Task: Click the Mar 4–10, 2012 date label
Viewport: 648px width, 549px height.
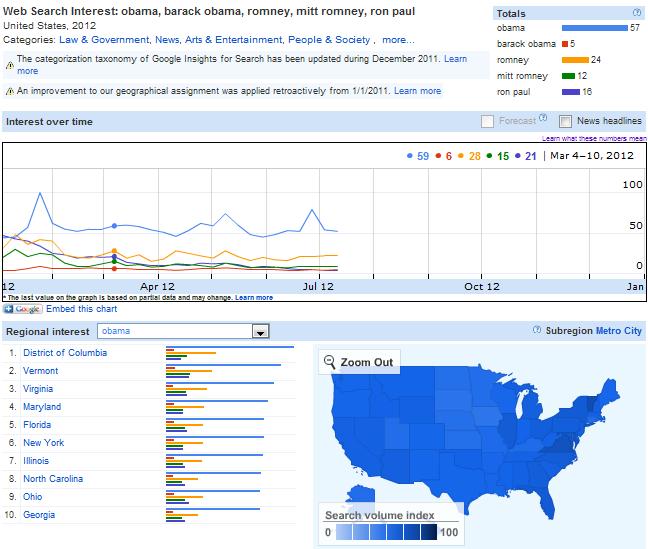Action: (592, 156)
